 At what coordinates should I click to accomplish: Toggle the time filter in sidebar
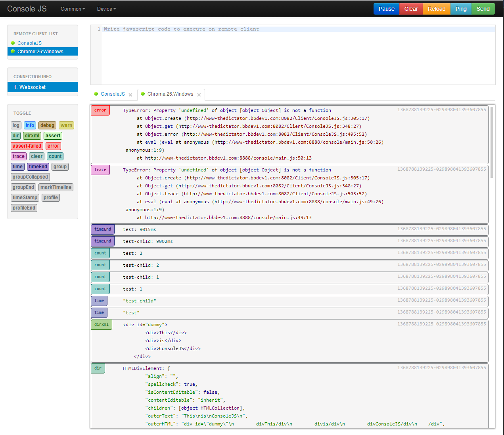pos(17,167)
